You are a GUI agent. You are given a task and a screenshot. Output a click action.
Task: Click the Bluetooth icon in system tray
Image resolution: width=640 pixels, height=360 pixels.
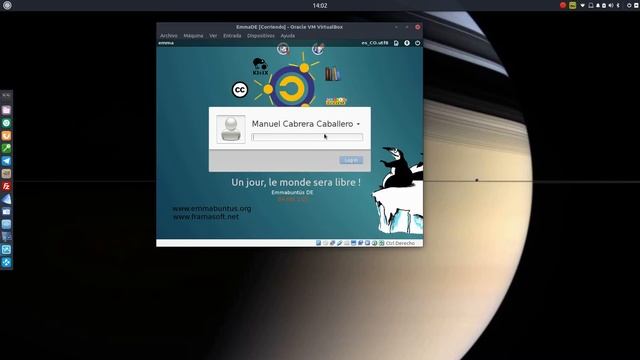[618, 5]
